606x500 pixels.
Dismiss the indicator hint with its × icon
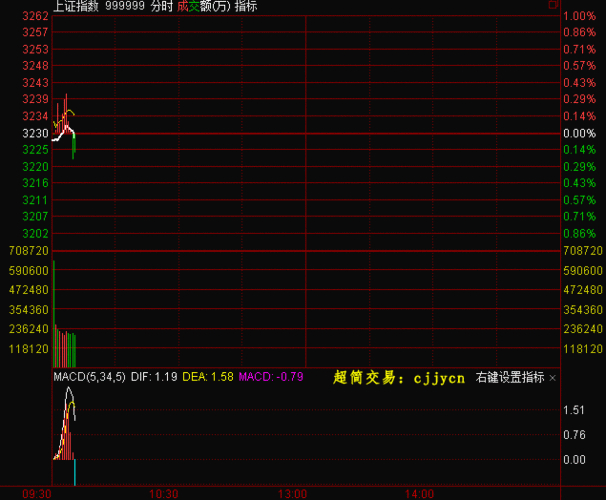click(553, 378)
